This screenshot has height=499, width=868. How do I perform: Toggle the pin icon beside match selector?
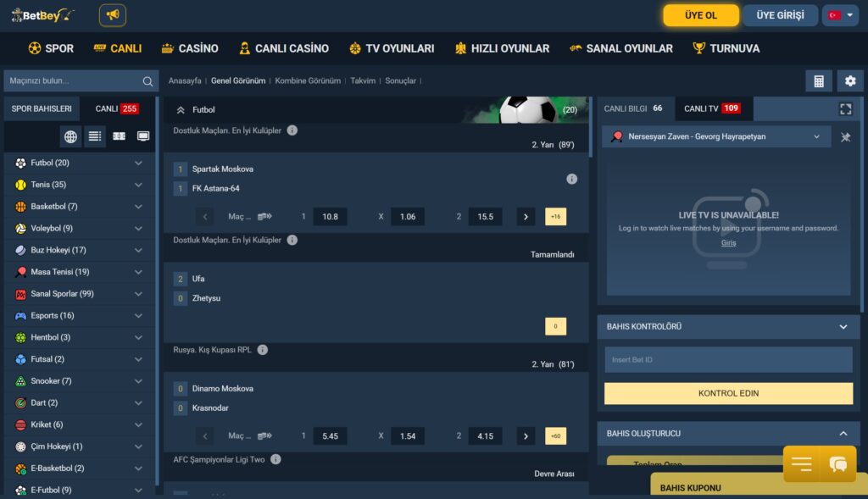tap(845, 137)
